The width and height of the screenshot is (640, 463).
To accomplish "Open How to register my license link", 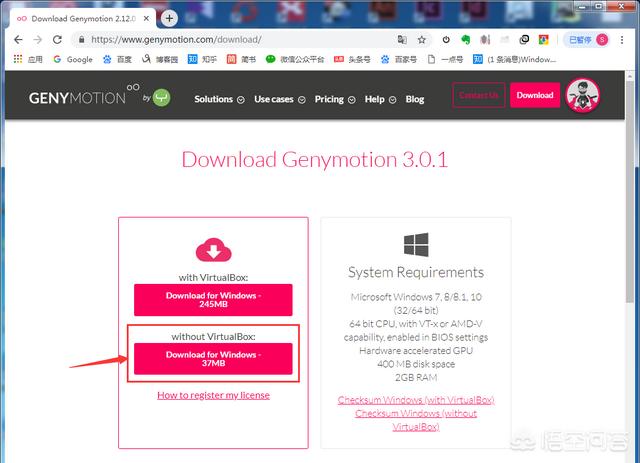I will [x=213, y=395].
